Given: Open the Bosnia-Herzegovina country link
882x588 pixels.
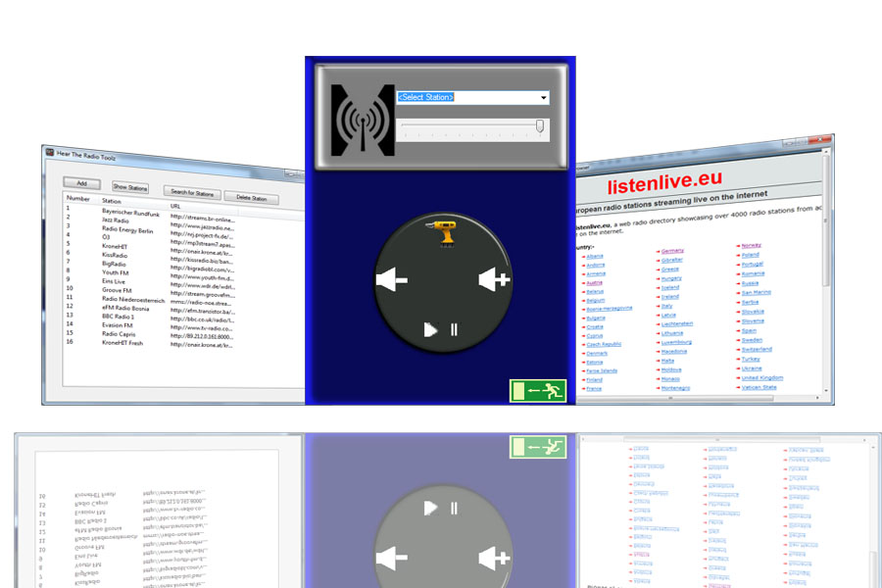Looking at the screenshot, I should tap(610, 309).
